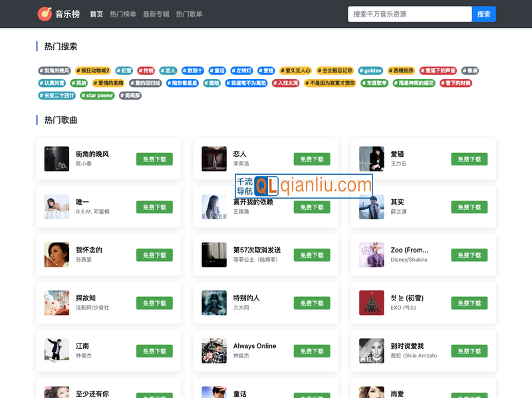The height and width of the screenshot is (398, 532).
Task: Click 免费下载 for 特别的人
Action: pos(312,303)
